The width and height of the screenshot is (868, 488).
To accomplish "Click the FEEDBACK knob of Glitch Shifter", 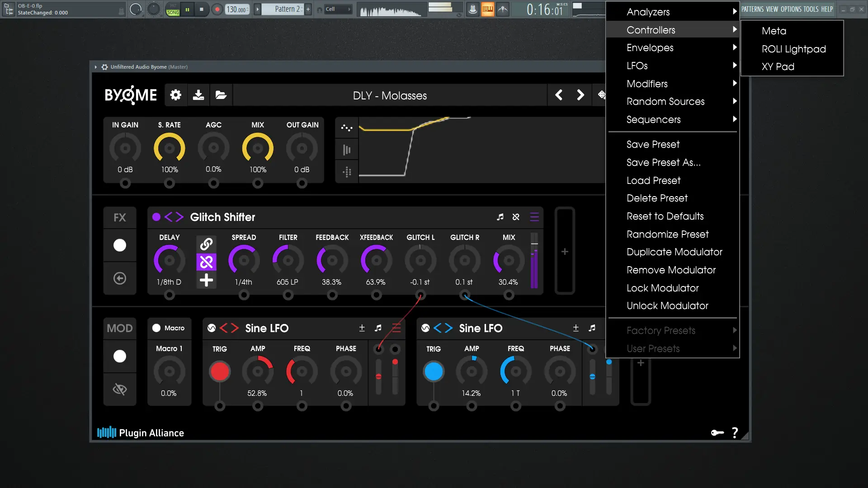I will [332, 260].
